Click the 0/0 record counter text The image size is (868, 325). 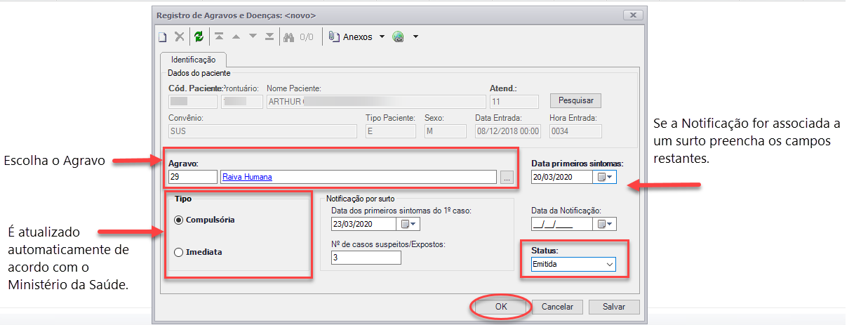pyautogui.click(x=307, y=37)
